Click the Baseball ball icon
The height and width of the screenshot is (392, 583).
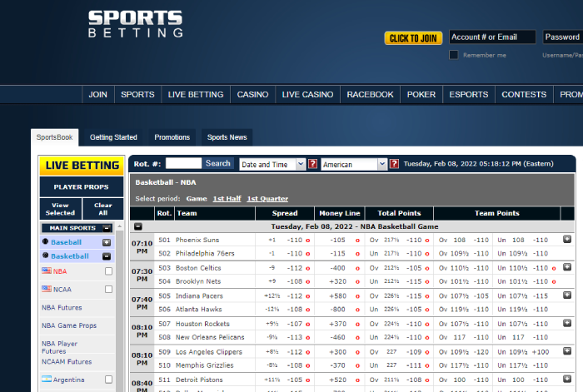click(45, 241)
